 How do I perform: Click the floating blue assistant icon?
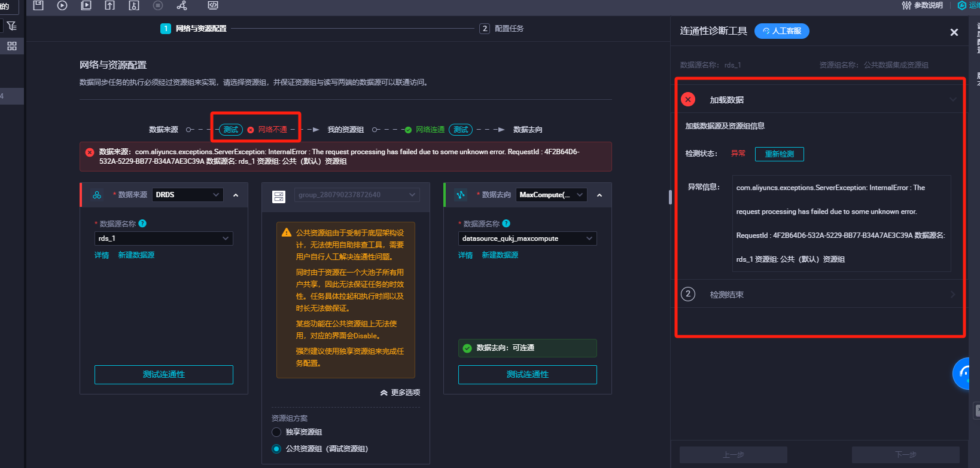[961, 374]
